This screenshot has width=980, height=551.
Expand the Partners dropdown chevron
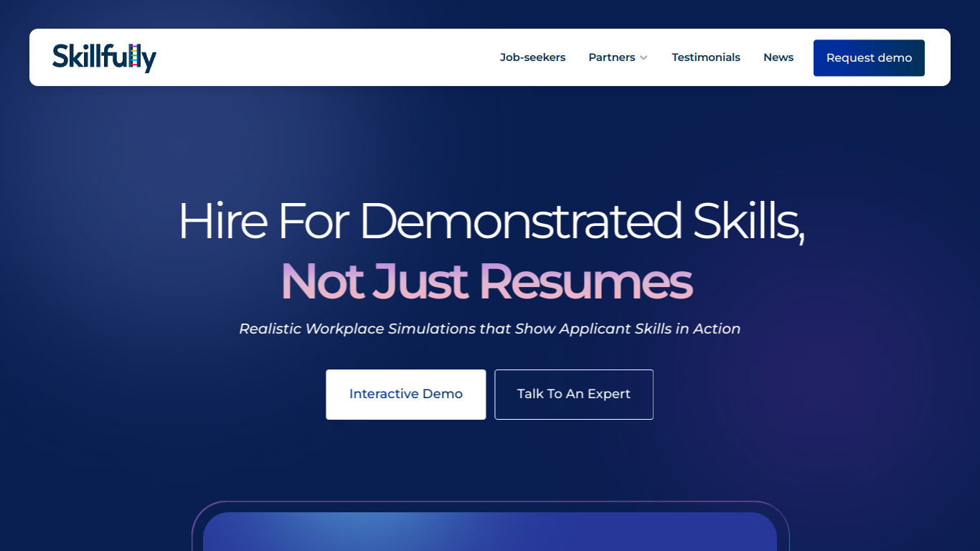pyautogui.click(x=644, y=58)
